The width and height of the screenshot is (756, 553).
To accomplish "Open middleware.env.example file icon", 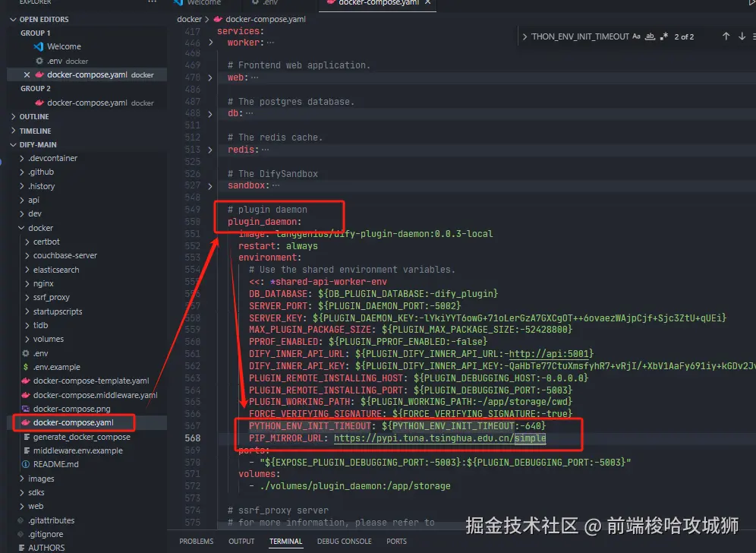I will [x=27, y=450].
